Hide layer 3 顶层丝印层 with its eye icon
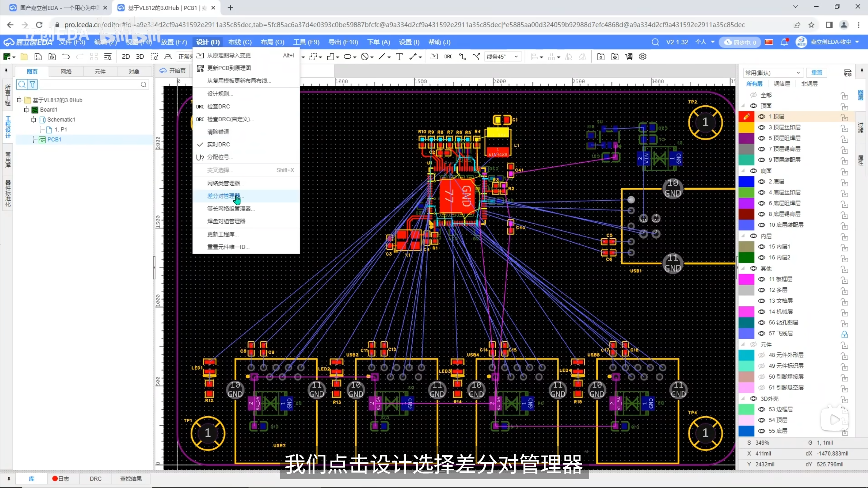Screen dimensions: 868x488 click(x=762, y=127)
